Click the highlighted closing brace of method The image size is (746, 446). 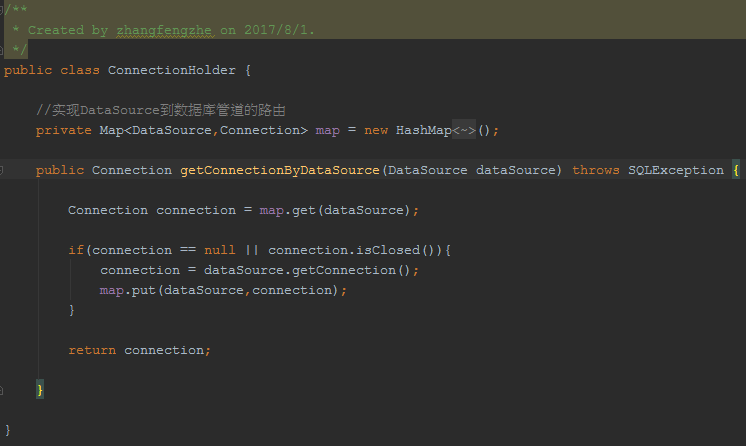click(40, 390)
